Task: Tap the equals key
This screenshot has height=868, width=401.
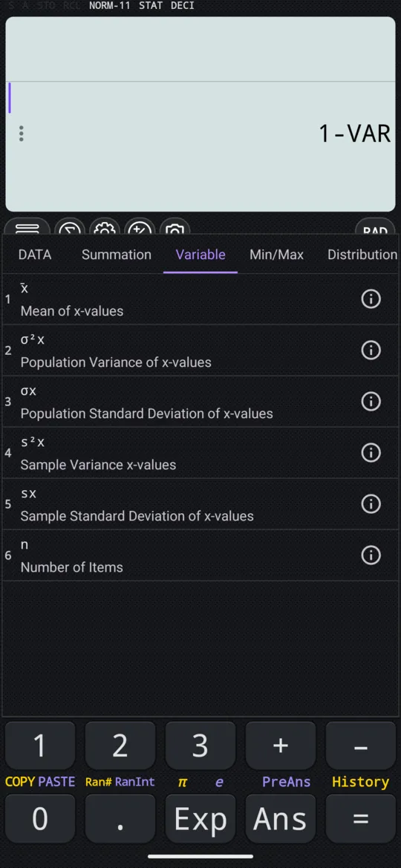Action: [x=361, y=819]
